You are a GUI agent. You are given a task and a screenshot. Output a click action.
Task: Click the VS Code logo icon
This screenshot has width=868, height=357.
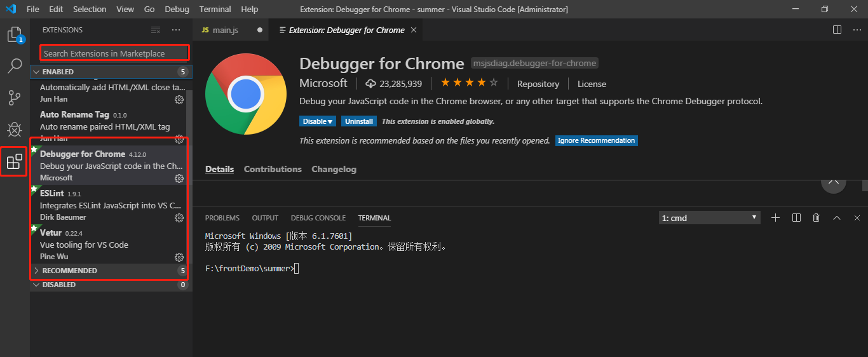pos(10,9)
